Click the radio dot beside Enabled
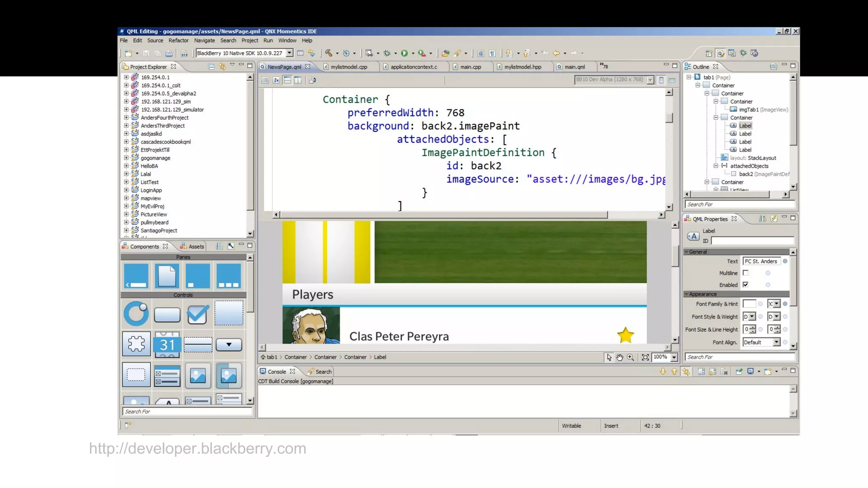The height and width of the screenshot is (488, 868). (x=768, y=285)
